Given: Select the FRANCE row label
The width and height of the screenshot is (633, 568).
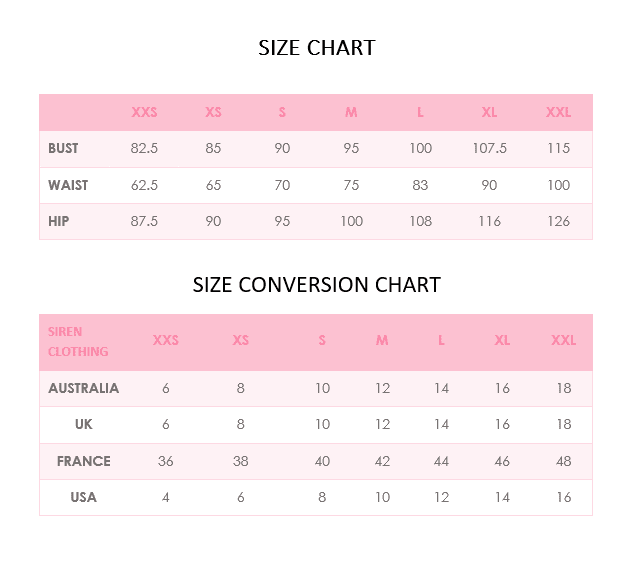Looking at the screenshot, I should coord(84,461).
